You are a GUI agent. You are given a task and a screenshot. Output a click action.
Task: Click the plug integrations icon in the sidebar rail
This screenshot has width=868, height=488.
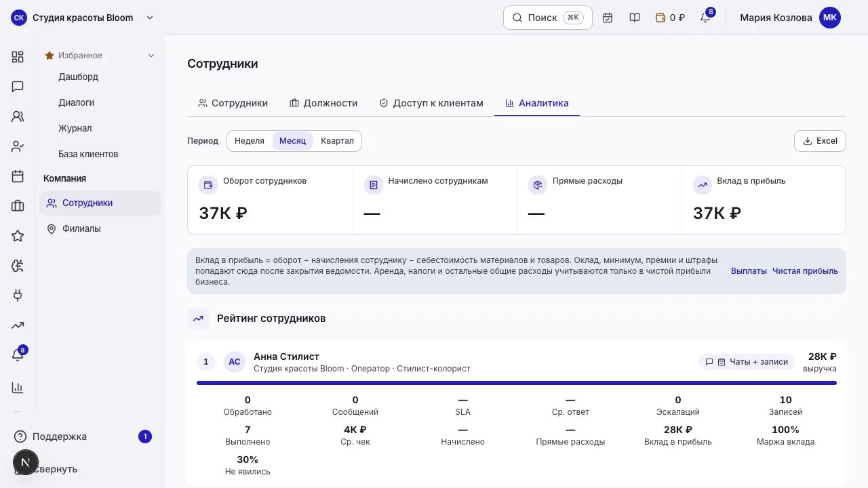click(x=18, y=296)
